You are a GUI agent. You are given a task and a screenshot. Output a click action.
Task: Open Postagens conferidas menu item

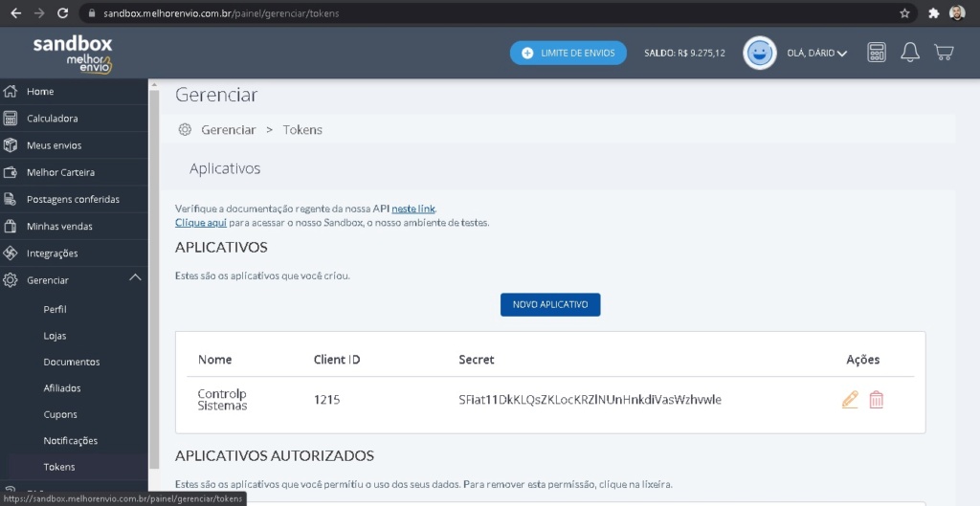(x=74, y=199)
